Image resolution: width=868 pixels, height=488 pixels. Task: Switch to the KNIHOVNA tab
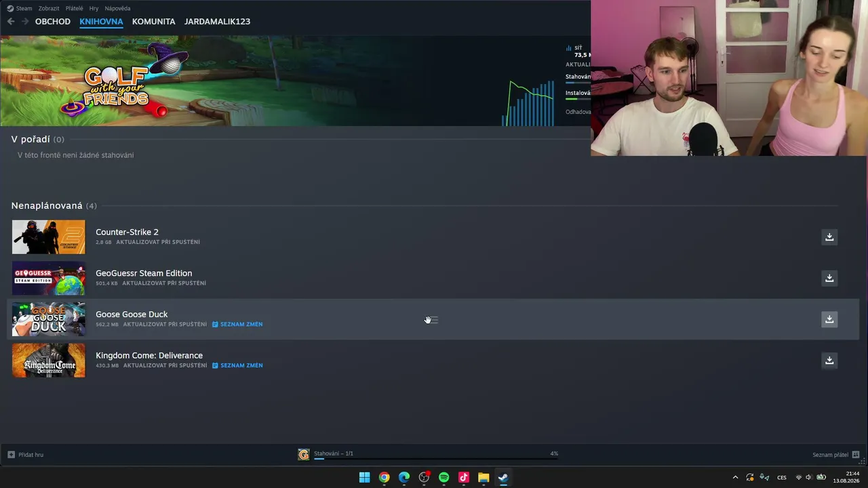coord(101,22)
